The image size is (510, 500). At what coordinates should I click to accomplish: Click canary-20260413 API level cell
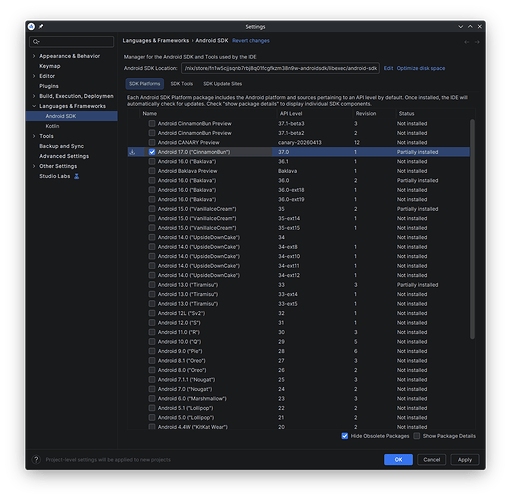[x=300, y=142]
